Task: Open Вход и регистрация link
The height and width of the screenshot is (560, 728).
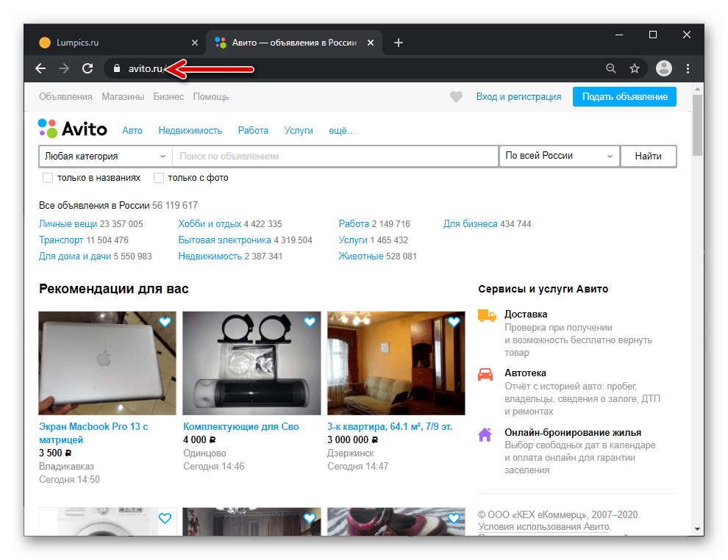Action: point(518,96)
